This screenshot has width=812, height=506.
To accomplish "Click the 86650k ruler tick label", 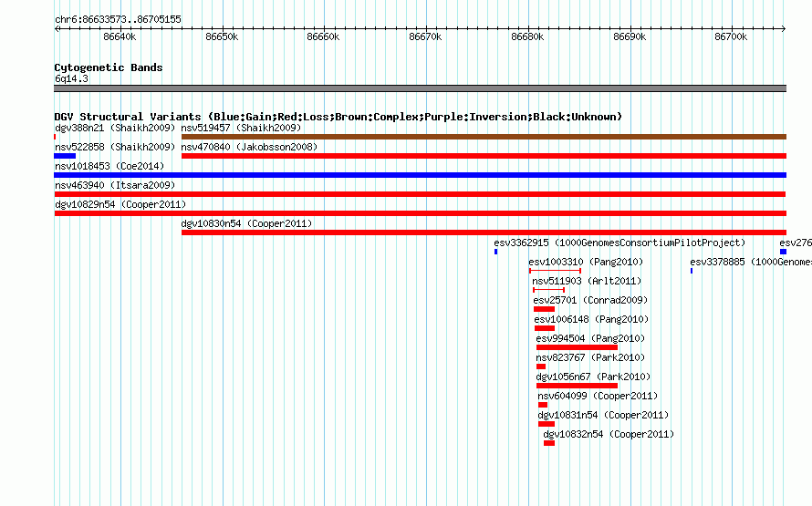I will tap(222, 36).
